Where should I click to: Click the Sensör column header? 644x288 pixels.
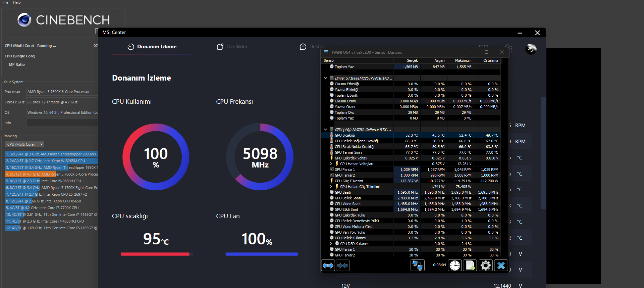357,60
